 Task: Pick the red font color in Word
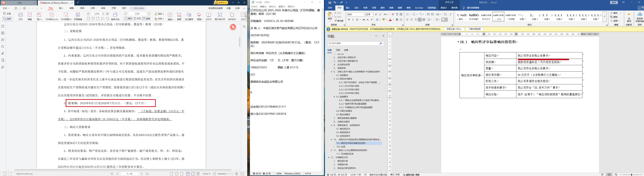tap(390, 20)
